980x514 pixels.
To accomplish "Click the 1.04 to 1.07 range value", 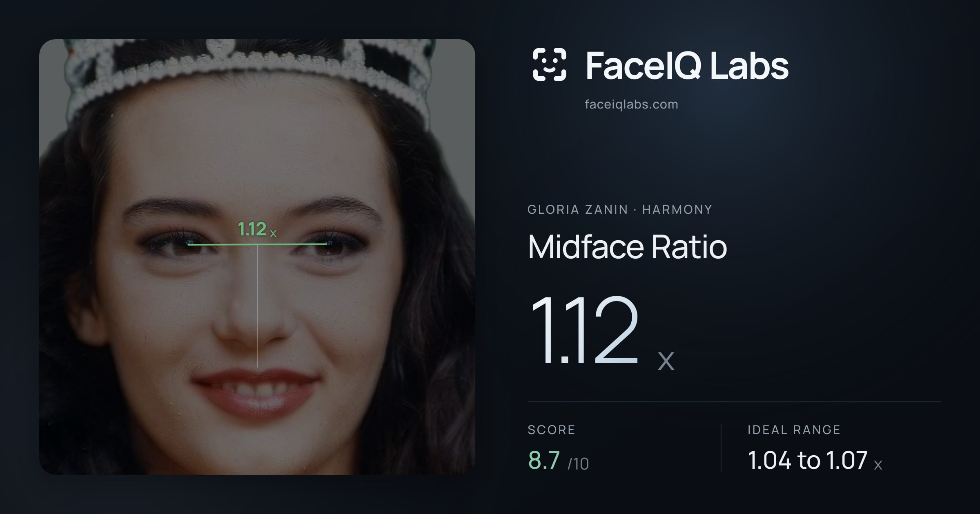I will [815, 461].
